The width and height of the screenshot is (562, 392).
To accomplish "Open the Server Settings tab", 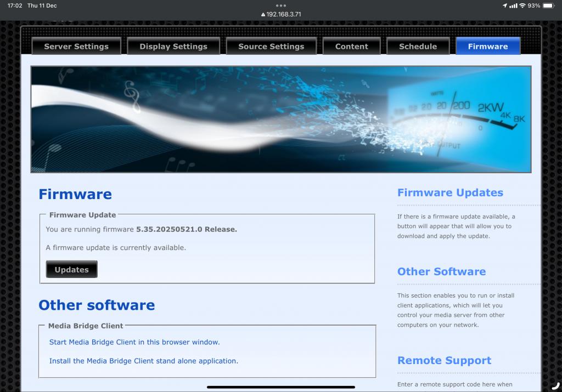I will (76, 47).
